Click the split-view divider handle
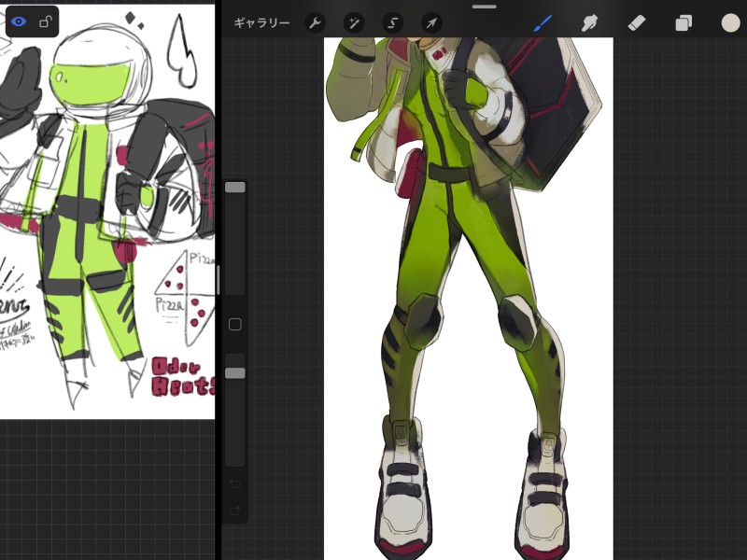 (x=218, y=280)
